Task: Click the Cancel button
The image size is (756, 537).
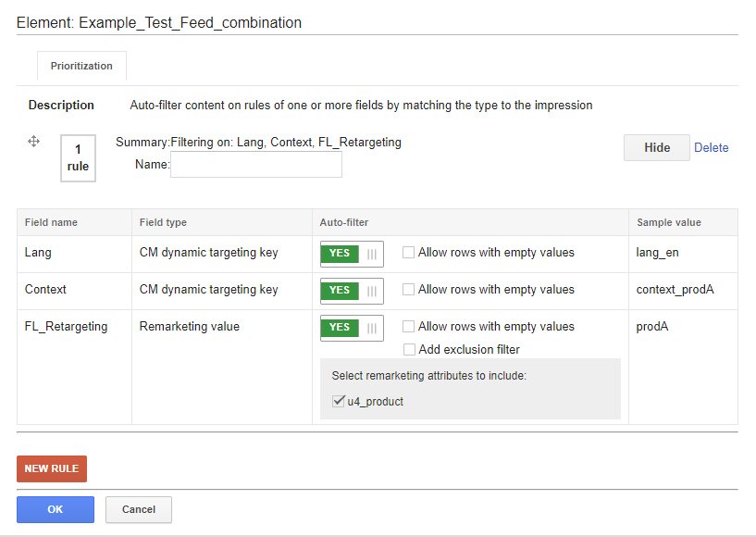Action: click(139, 509)
